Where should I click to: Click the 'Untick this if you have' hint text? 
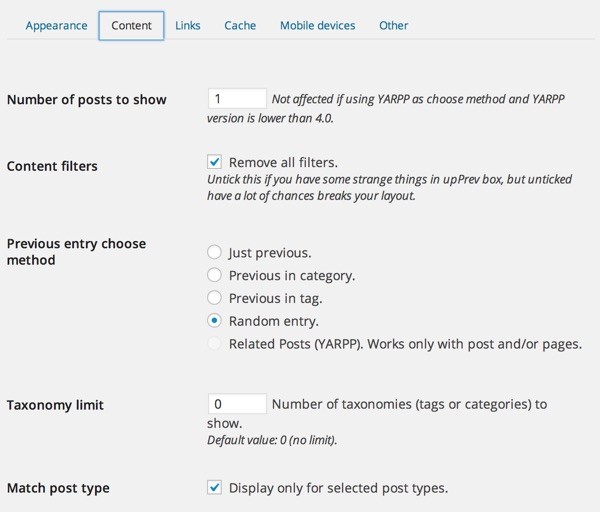point(390,188)
